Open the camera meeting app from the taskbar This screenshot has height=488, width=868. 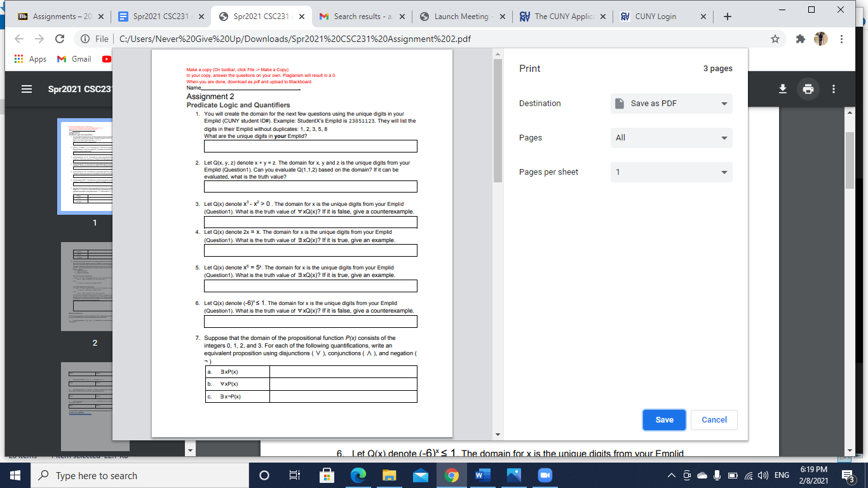click(544, 475)
